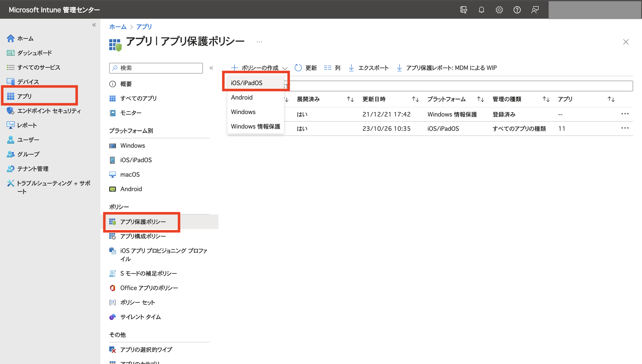This screenshot has height=364, width=642.
Task: Collapse the apps submenu pane
Action: pyautogui.click(x=211, y=68)
